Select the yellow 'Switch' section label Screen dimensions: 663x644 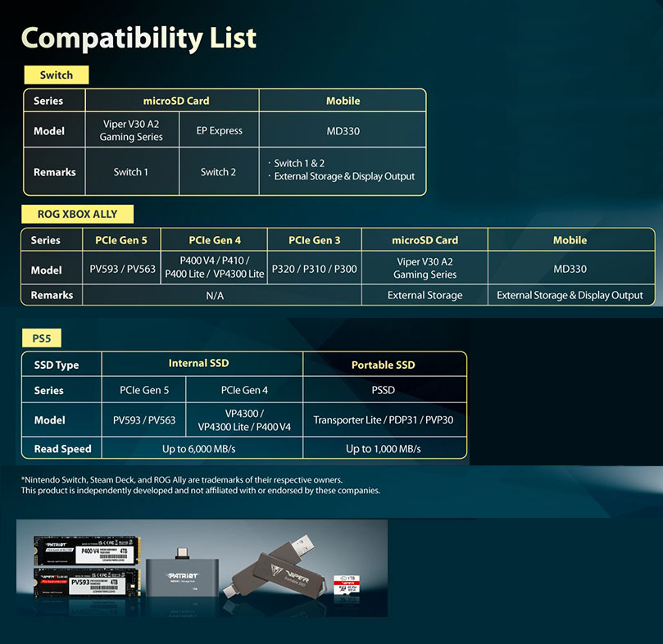57,75
